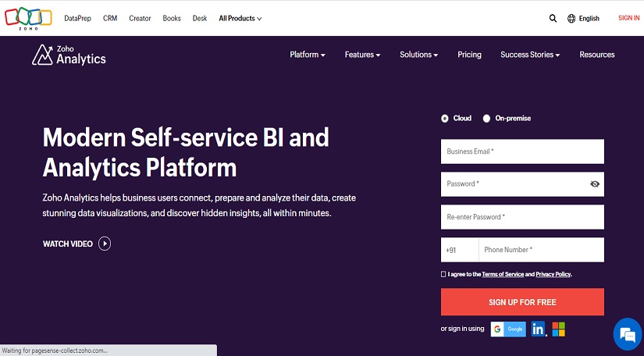This screenshot has width=644, height=356.
Task: Click the SIGN IN link
Action: [x=629, y=18]
